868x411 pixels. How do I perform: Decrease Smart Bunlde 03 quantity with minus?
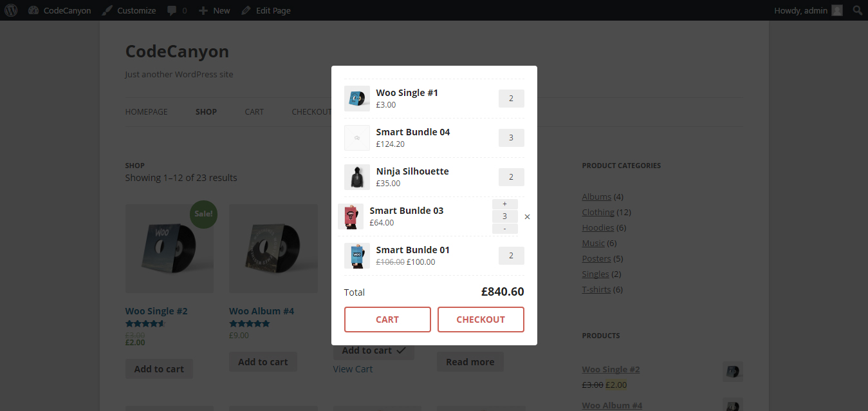504,229
